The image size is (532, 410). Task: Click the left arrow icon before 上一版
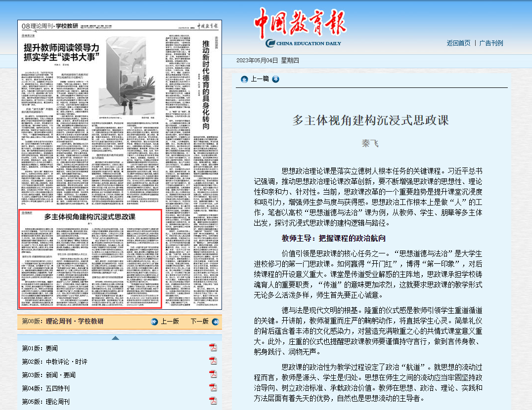(154, 322)
